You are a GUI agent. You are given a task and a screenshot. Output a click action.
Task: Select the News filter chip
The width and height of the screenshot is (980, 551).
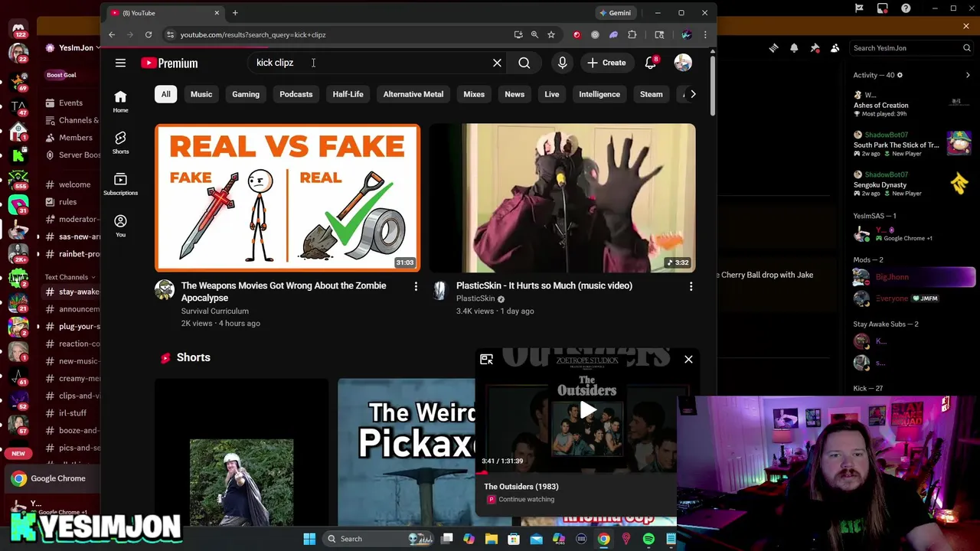pos(514,94)
